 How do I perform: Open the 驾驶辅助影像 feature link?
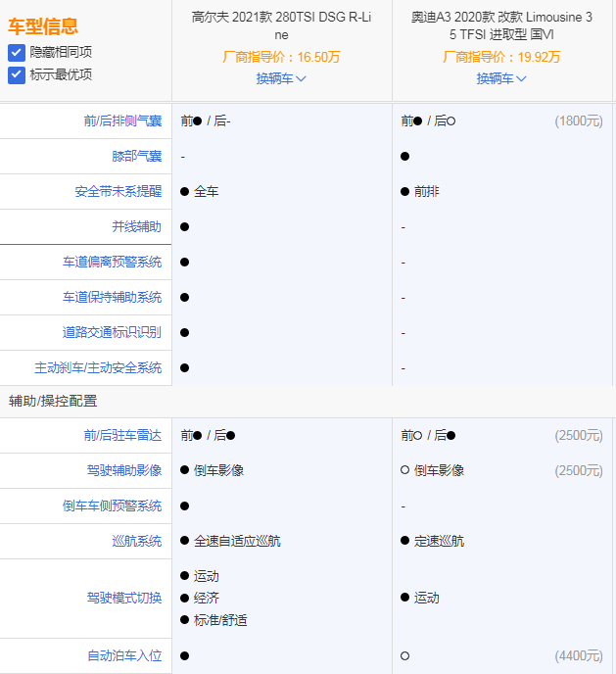(x=125, y=471)
